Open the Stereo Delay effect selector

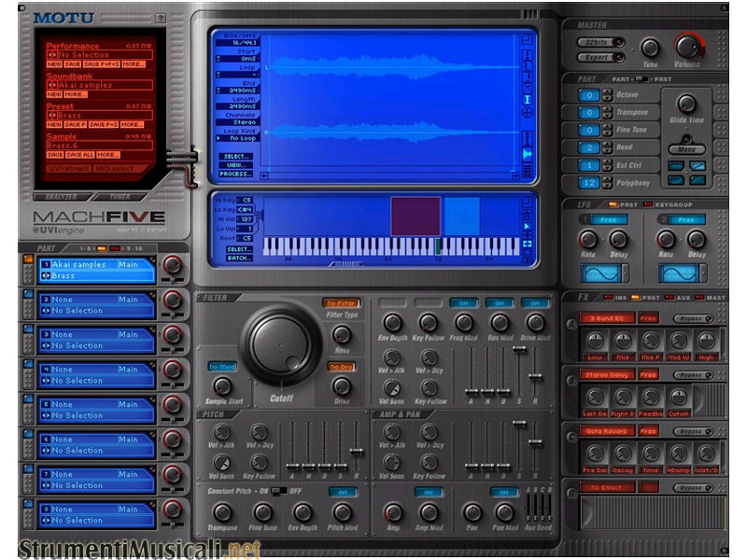(606, 374)
